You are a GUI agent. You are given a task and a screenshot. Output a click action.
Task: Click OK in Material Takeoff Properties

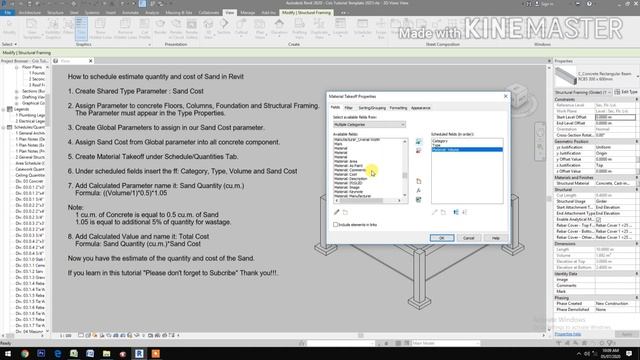(x=442, y=238)
